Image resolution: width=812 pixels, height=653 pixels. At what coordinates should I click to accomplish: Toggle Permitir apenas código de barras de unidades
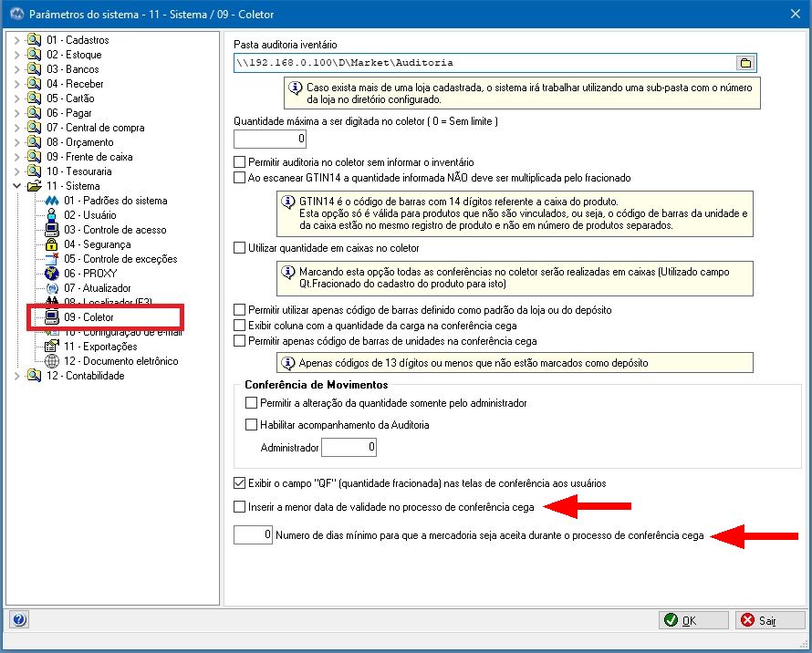tap(239, 341)
